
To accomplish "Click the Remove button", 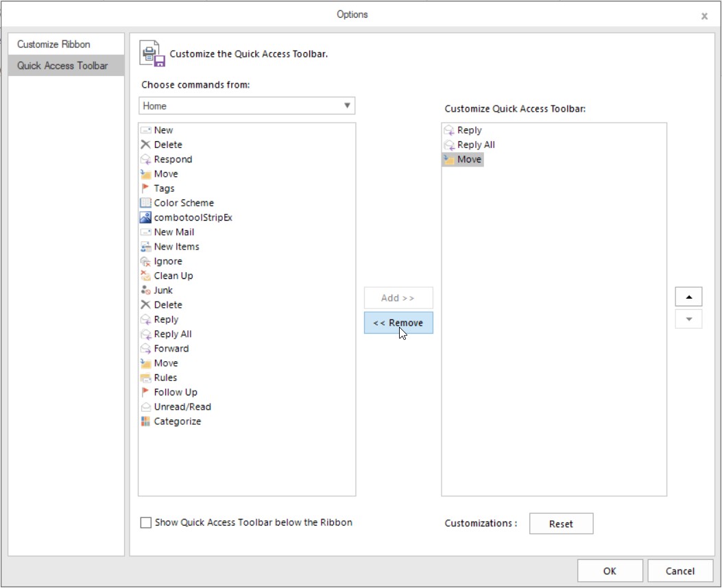I will 398,322.
